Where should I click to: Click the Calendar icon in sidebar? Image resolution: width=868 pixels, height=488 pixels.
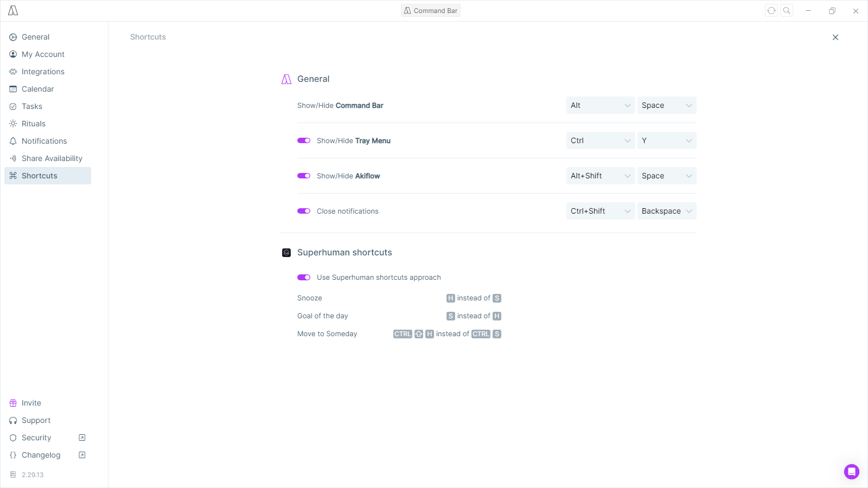[13, 89]
